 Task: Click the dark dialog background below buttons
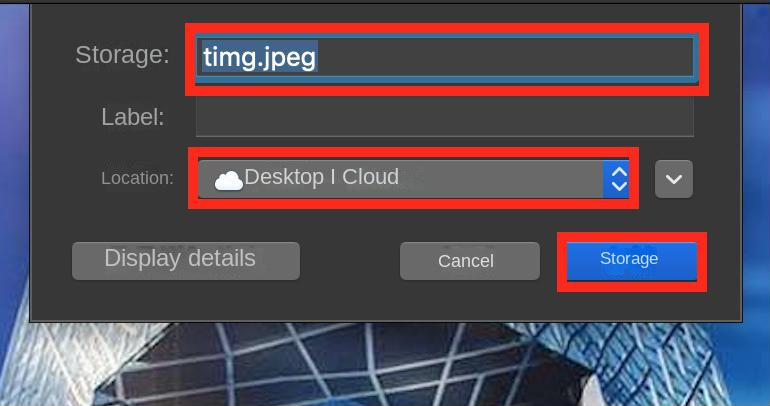click(x=383, y=302)
